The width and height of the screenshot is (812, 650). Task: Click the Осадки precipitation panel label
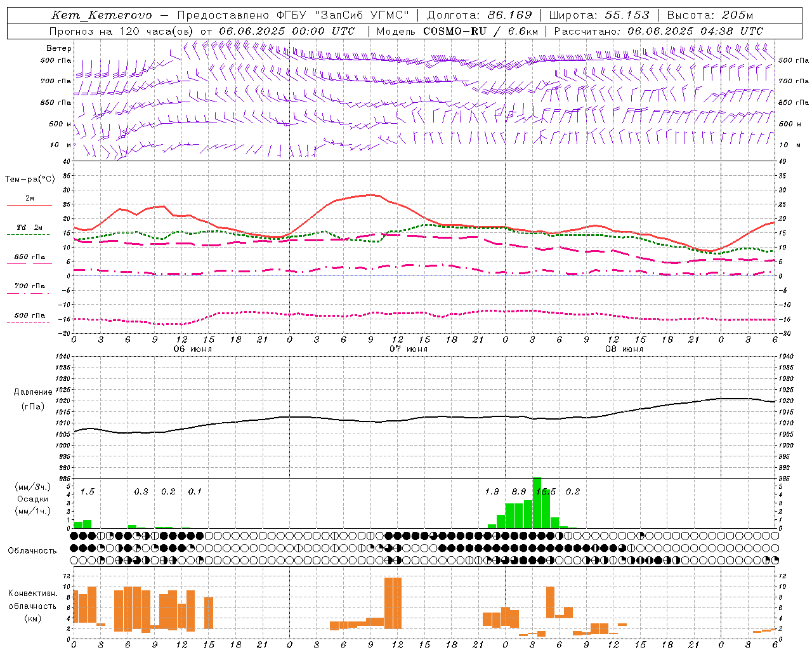pyautogui.click(x=33, y=499)
